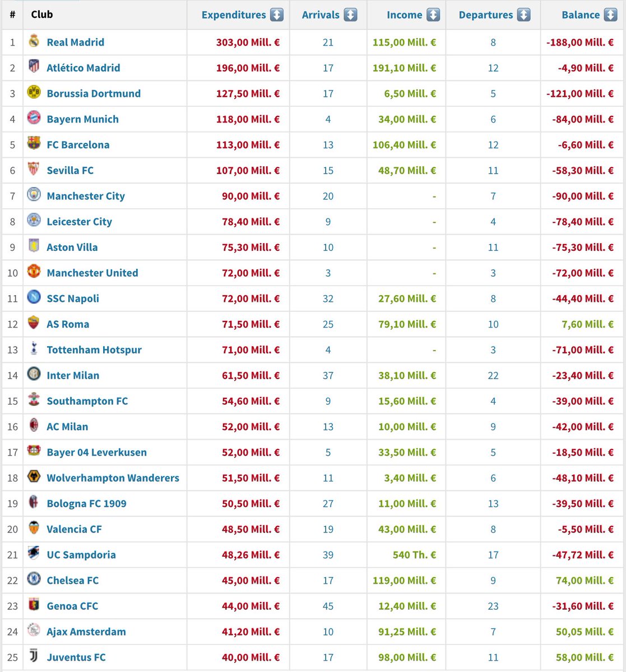Viewport: 626px width, 672px height.
Task: Click the SSC Napoli crest icon
Action: pyautogui.click(x=34, y=298)
